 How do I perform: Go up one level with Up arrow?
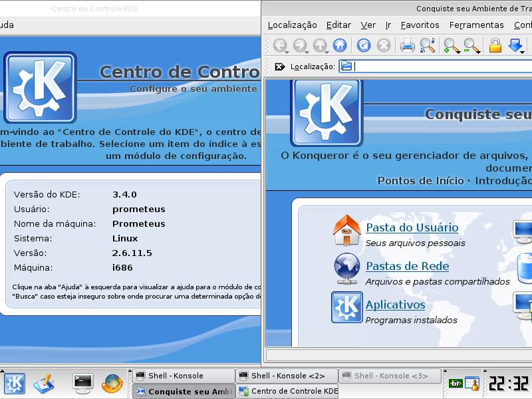[x=320, y=45]
